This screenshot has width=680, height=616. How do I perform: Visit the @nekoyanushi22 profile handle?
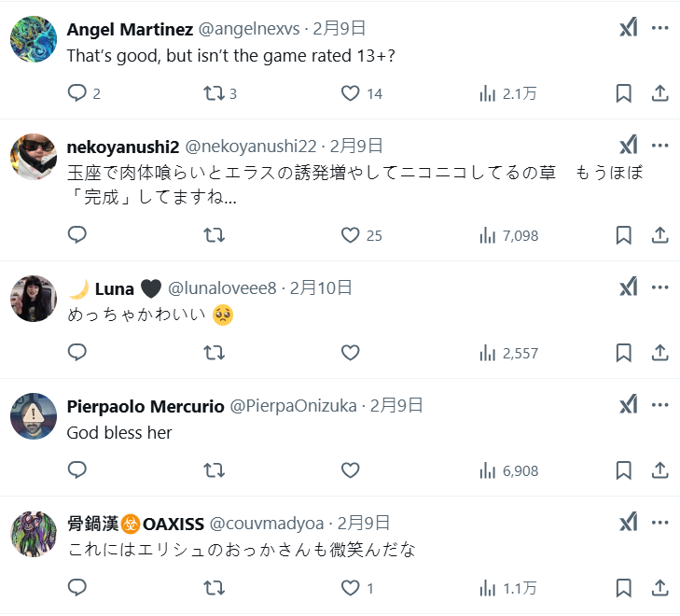[x=252, y=146]
